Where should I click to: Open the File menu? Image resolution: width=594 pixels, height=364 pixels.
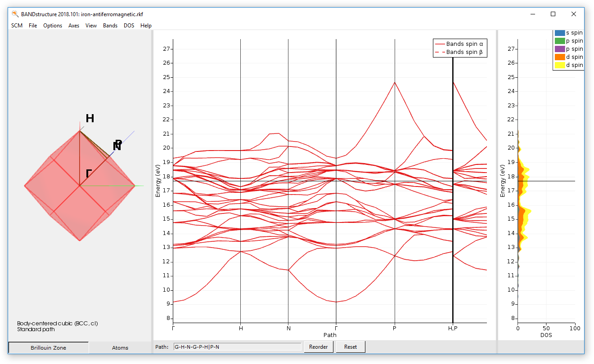tap(32, 26)
